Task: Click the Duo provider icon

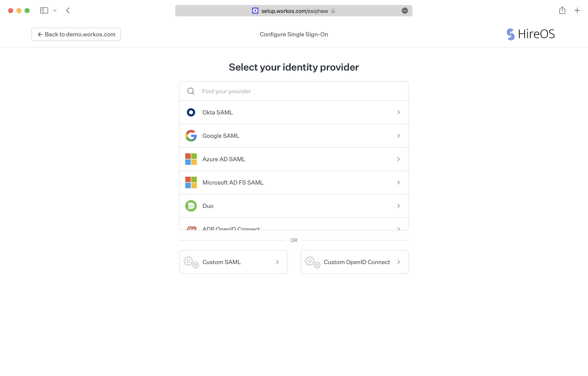Action: (x=191, y=206)
